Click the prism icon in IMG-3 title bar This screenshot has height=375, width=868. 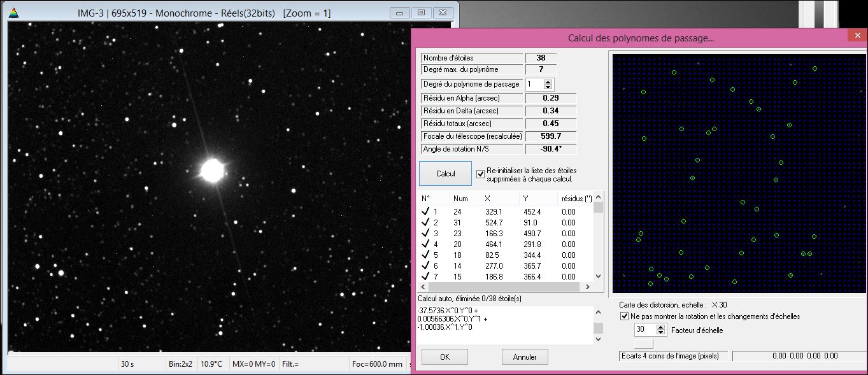tap(14, 13)
